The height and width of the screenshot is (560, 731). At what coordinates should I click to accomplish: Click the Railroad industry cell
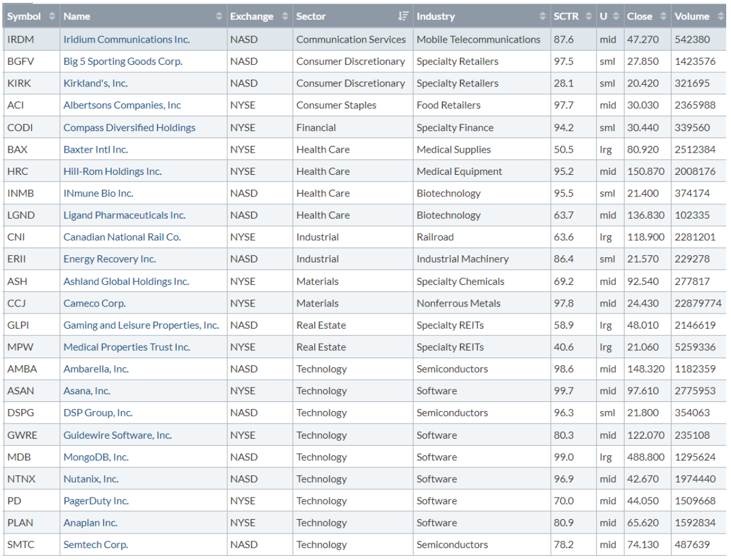coord(435,237)
